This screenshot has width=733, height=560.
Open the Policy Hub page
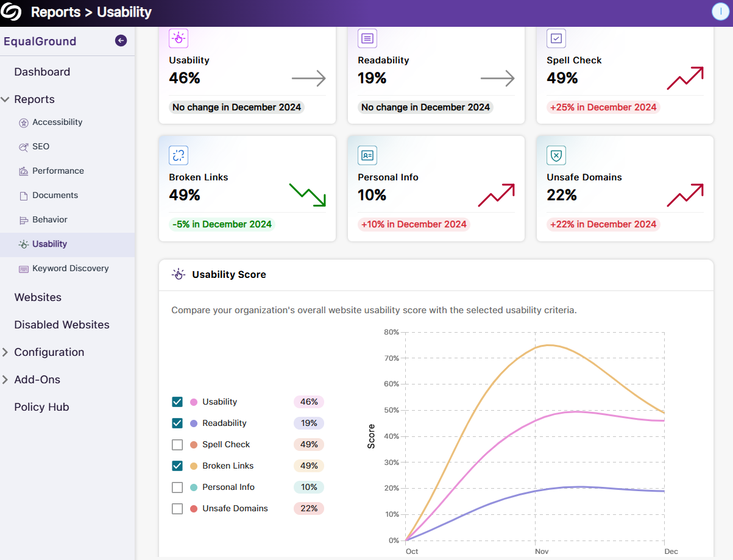(x=41, y=407)
